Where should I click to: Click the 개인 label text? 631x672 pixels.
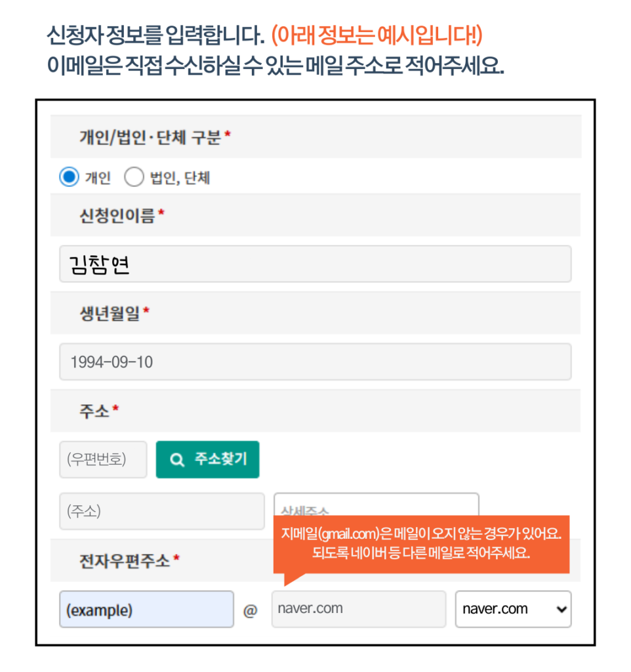98,177
